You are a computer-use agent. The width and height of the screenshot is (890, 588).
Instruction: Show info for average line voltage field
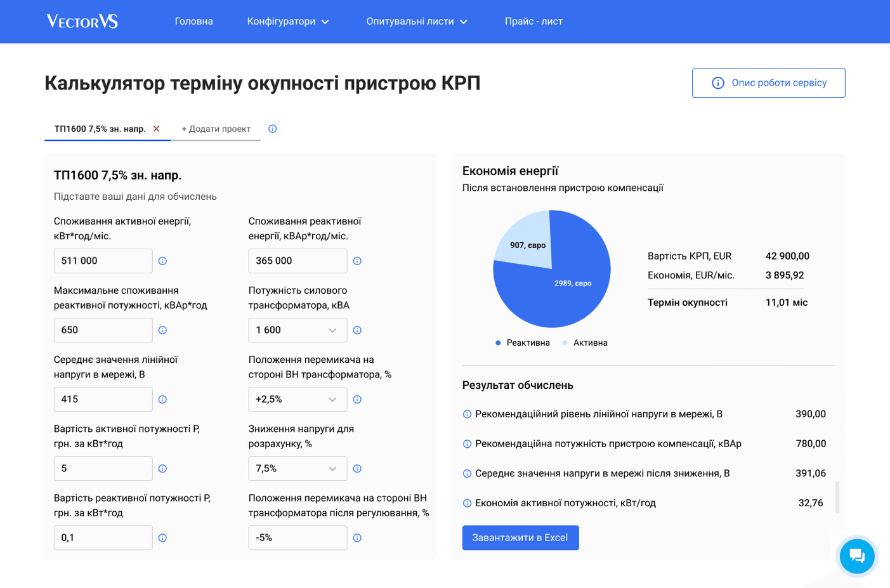click(162, 399)
